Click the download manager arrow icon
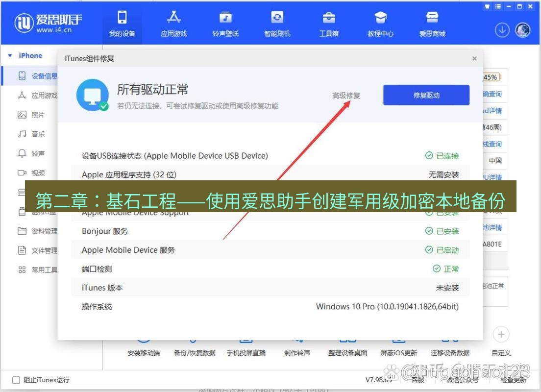 [502, 30]
